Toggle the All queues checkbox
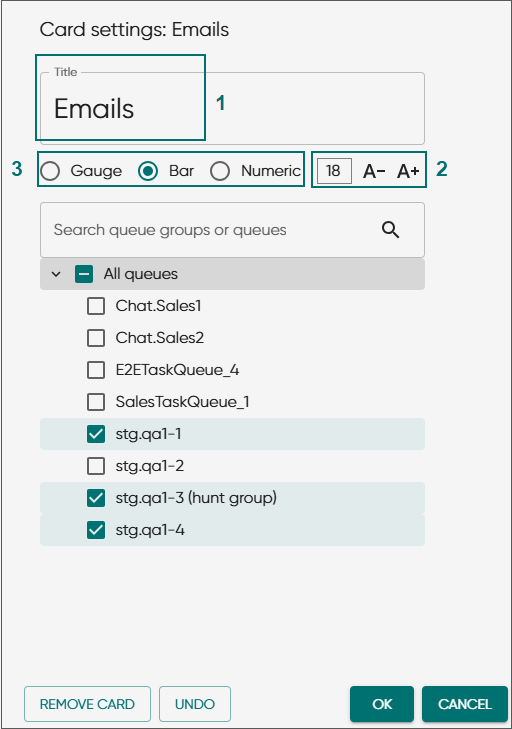Image resolution: width=512 pixels, height=729 pixels. pyautogui.click(x=84, y=274)
